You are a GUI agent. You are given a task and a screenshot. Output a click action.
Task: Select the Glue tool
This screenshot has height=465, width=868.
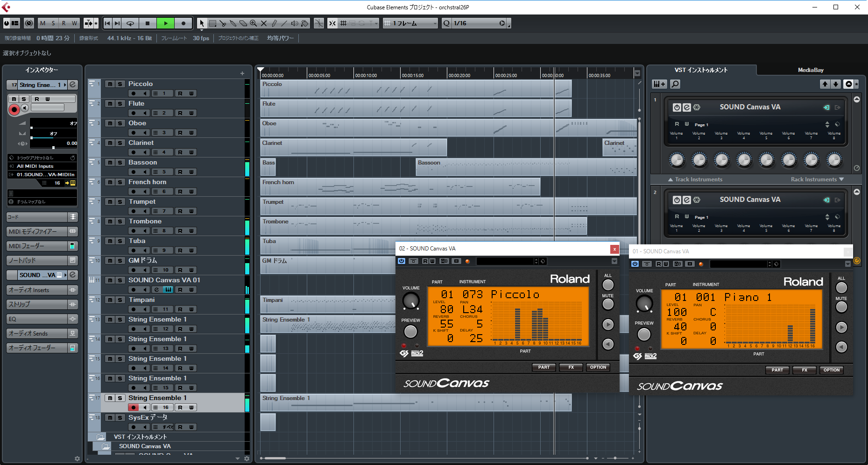[x=233, y=23]
